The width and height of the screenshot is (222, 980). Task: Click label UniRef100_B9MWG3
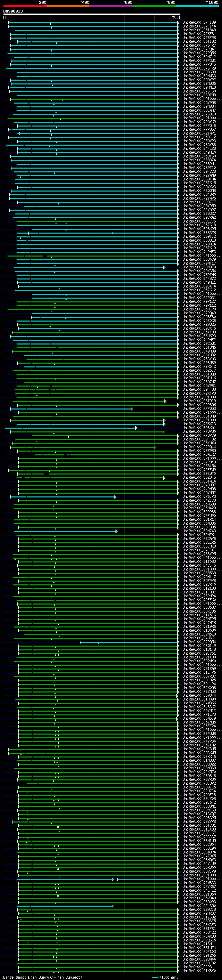199,76
